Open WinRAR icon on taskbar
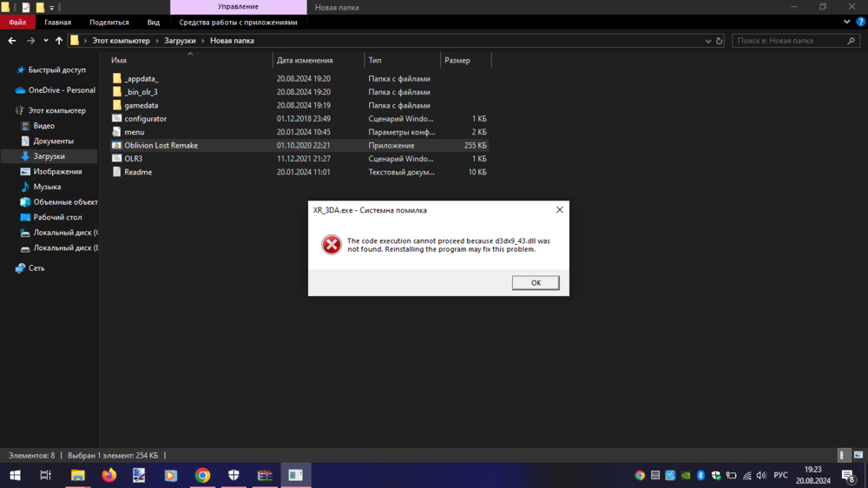 tap(265, 475)
